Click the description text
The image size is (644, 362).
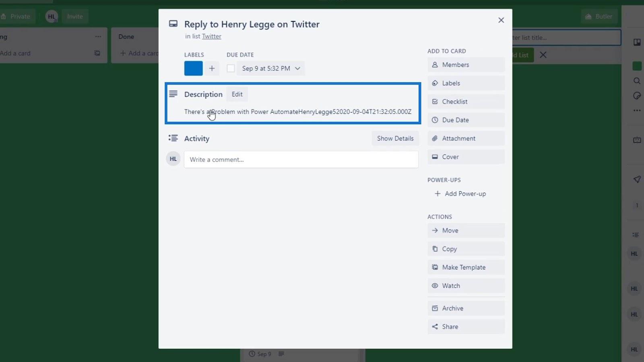(x=298, y=112)
